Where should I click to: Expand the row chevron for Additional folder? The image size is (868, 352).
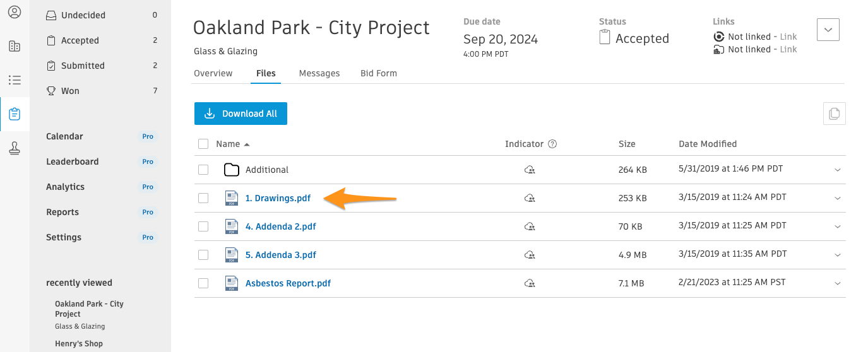(x=838, y=170)
